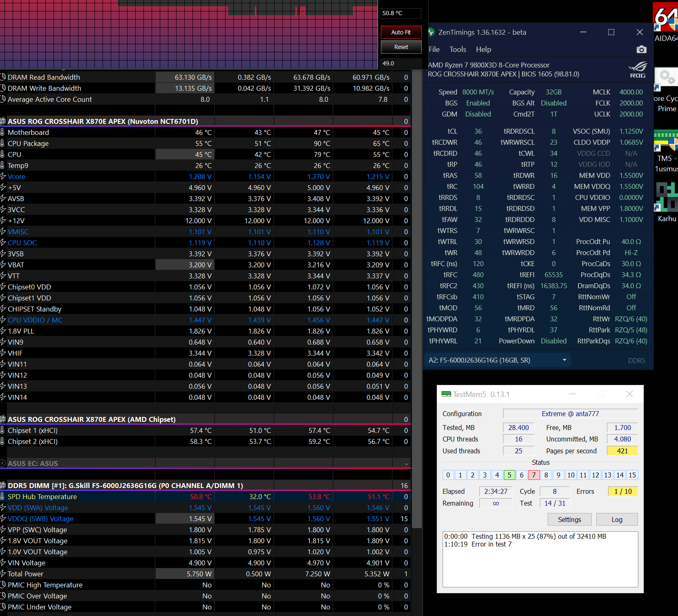Select the CPU SOC voltage row
Screen dimensions: 678x616
(205, 243)
